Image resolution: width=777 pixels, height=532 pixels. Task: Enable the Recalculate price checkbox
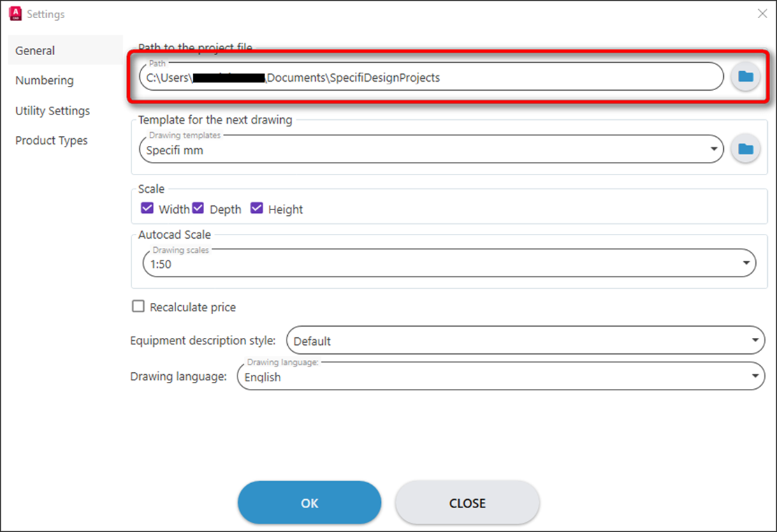tap(138, 306)
